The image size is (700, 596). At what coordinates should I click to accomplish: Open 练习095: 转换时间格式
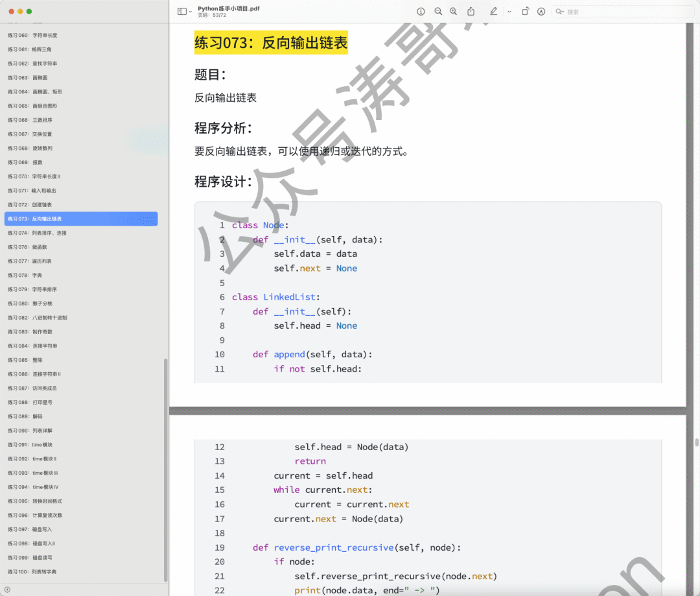[35, 501]
